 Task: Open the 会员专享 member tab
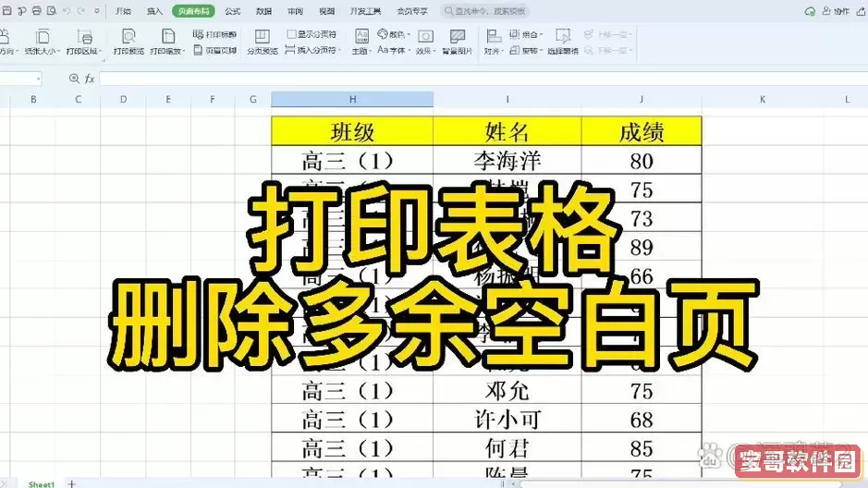pos(412,11)
